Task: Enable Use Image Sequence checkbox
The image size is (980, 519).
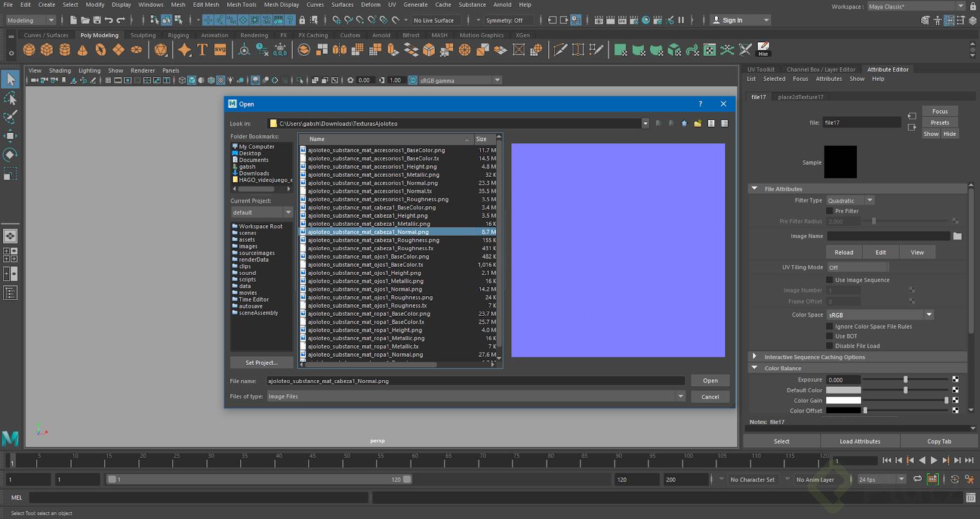Action: pos(830,280)
